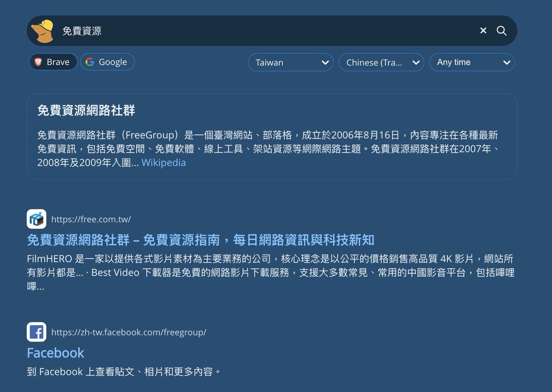Viewport: 552px width, 392px height.
Task: Open the Facebook result title link
Action: pos(55,353)
